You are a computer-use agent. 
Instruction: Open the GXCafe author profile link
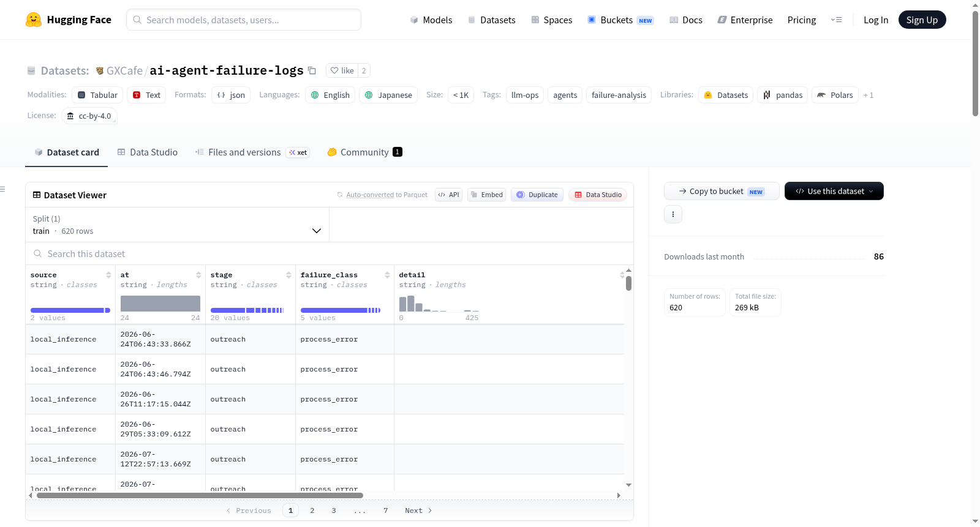(x=124, y=70)
